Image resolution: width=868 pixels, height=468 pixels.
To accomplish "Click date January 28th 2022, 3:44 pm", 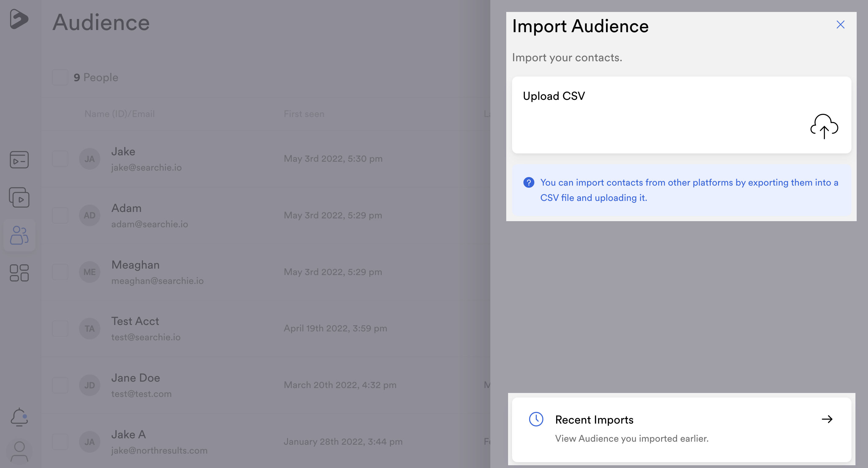I will 343,442.
